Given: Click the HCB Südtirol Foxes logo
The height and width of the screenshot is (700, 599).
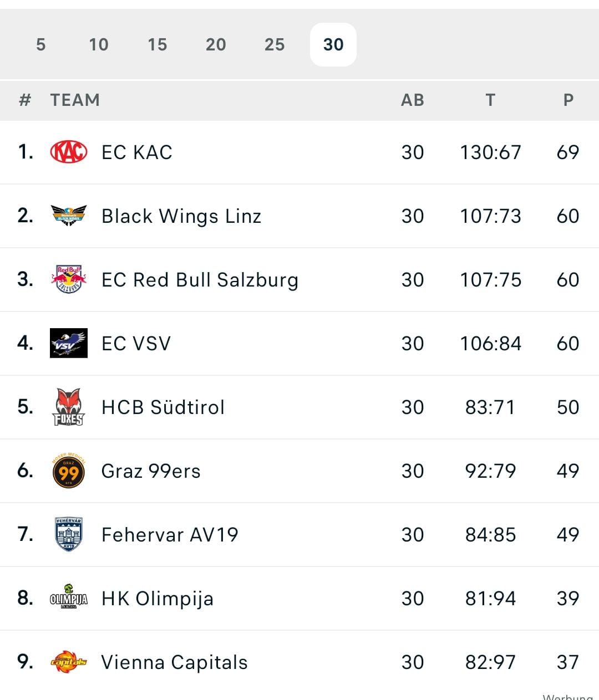Looking at the screenshot, I should (x=69, y=407).
